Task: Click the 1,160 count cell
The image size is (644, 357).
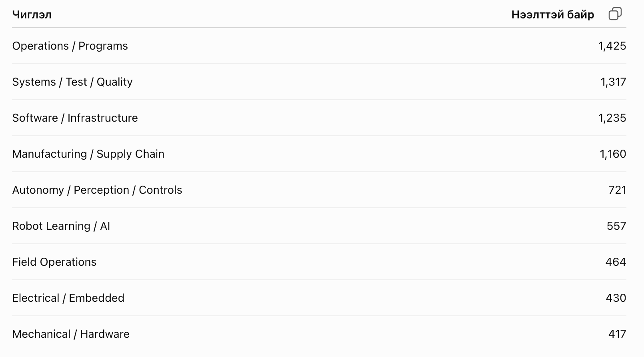Action: (x=613, y=154)
